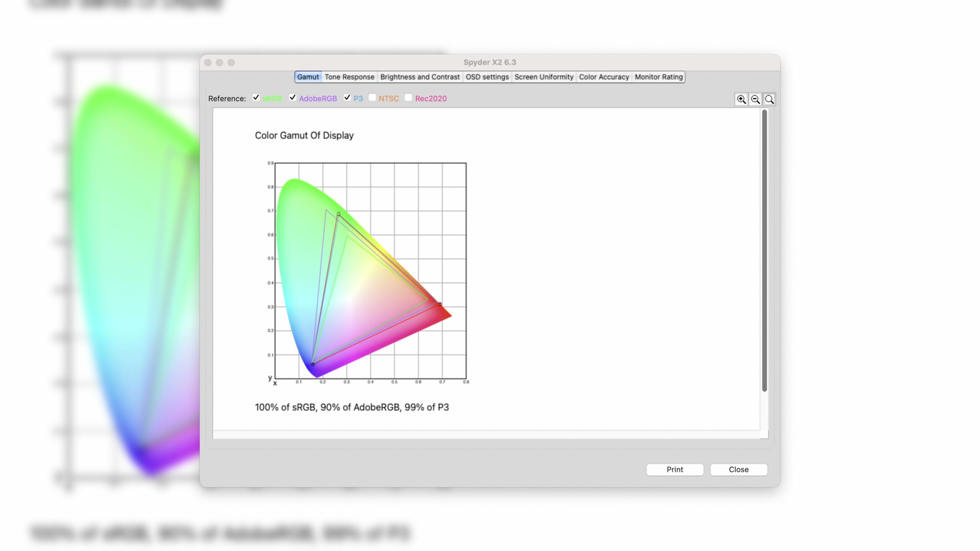Click the '100% of sRGB, 90% of AdobeRGB' text
The height and width of the screenshot is (551, 980).
[328, 407]
